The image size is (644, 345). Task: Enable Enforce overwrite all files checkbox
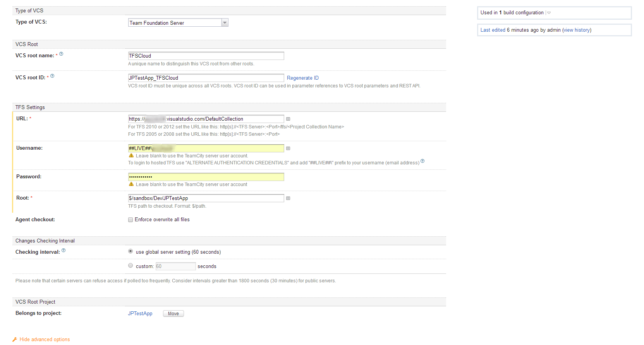click(131, 220)
